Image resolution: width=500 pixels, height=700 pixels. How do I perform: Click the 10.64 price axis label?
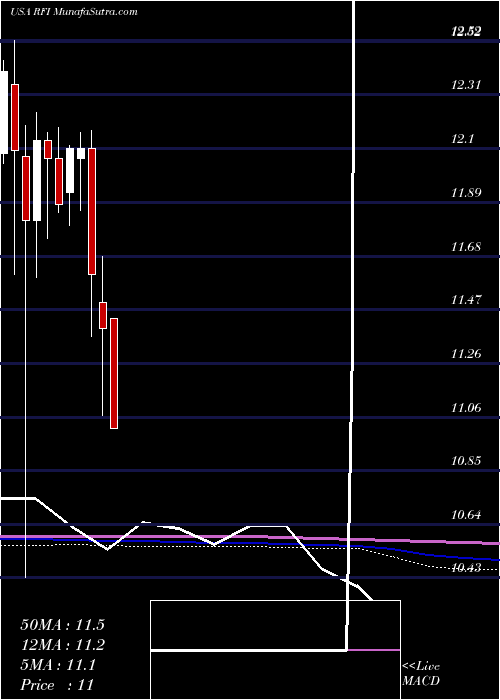[x=466, y=515]
